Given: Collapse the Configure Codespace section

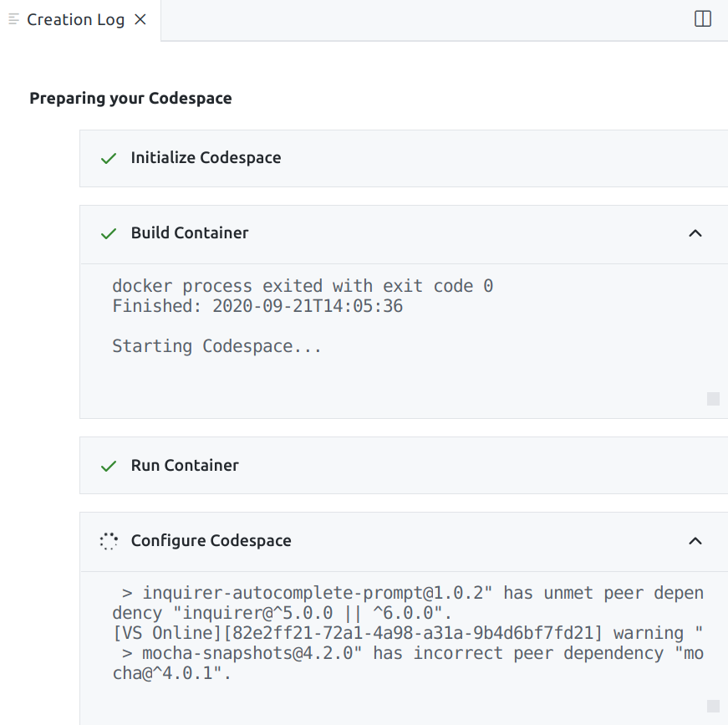Looking at the screenshot, I should click(695, 541).
